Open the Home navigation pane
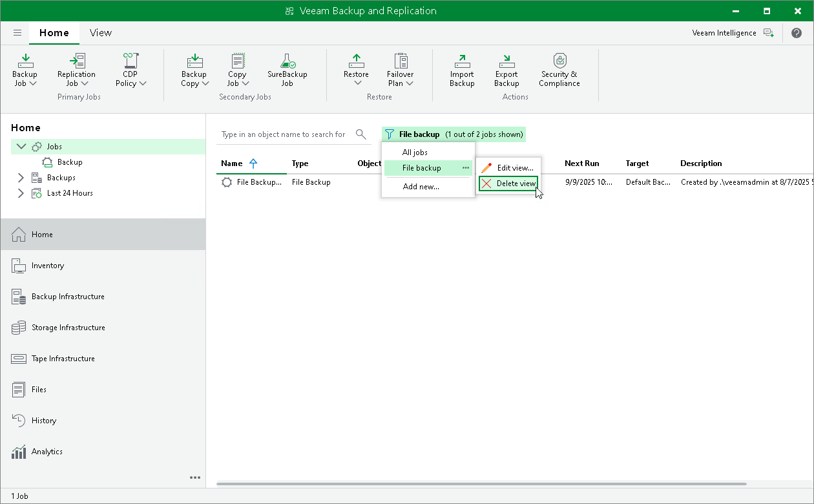Image resolution: width=814 pixels, height=504 pixels. tap(103, 235)
